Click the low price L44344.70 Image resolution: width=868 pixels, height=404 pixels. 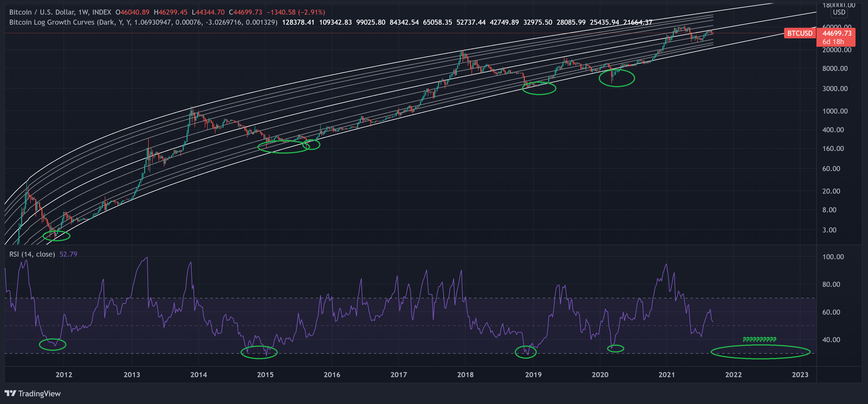(208, 12)
